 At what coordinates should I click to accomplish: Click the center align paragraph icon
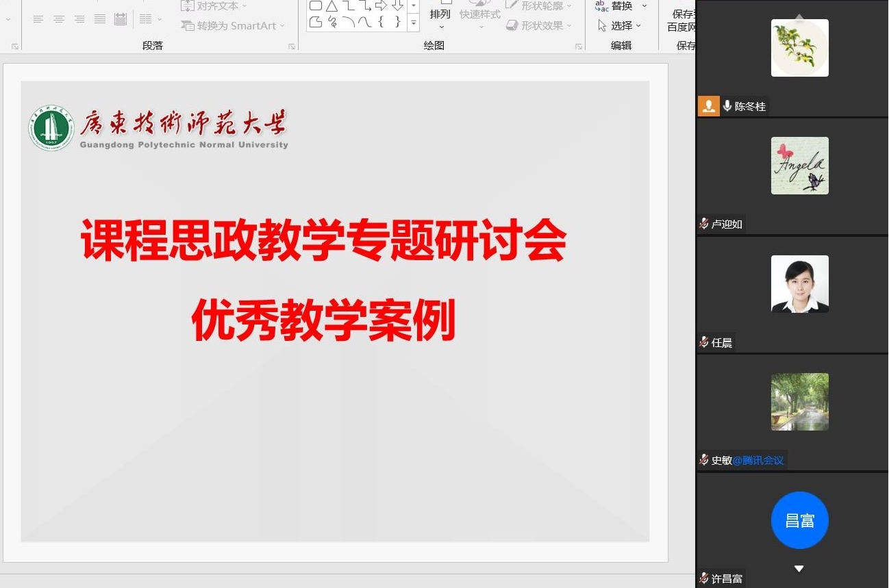tap(59, 19)
